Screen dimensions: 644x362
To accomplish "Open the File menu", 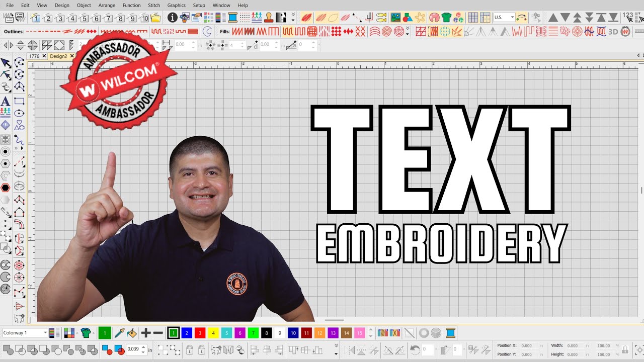I will tap(10, 5).
